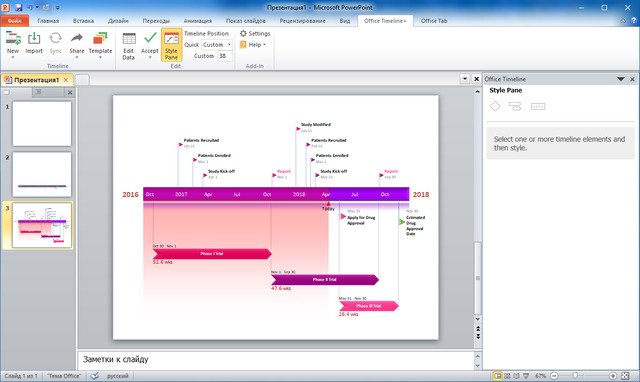Viewport: 640px width, 382px height.
Task: Select the milestone diamond style icon
Action: pyautogui.click(x=495, y=107)
